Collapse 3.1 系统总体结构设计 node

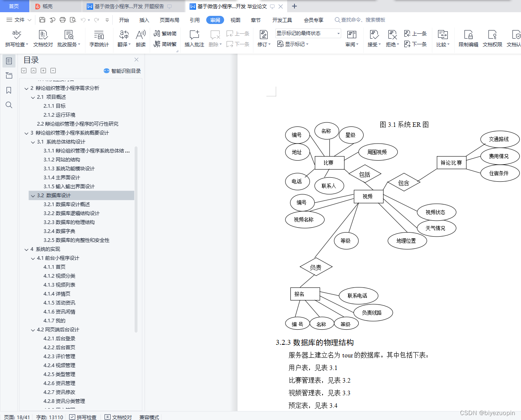[33, 142]
